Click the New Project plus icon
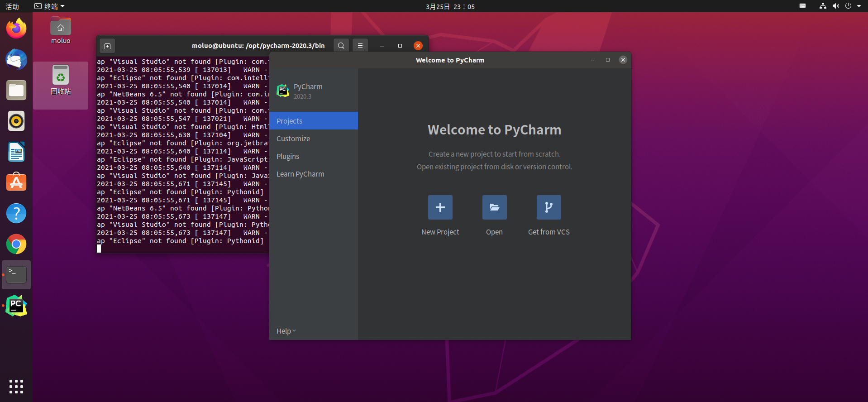Viewport: 868px width, 402px height. [x=440, y=207]
